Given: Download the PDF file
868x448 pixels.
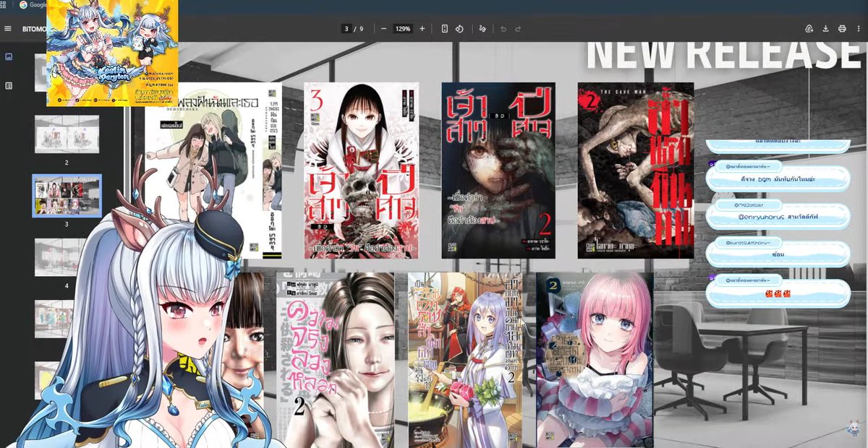Looking at the screenshot, I should tap(826, 29).
